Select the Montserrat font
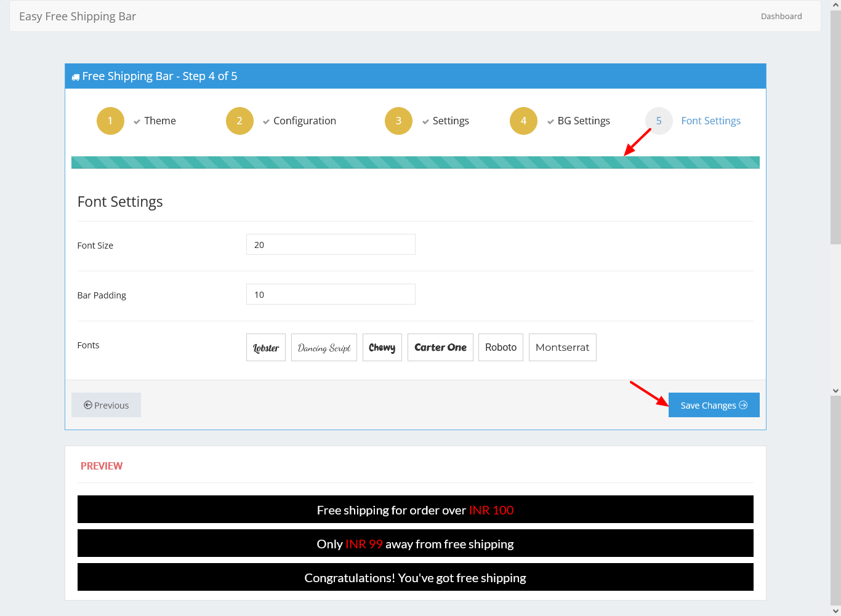This screenshot has width=841, height=616. coord(562,348)
